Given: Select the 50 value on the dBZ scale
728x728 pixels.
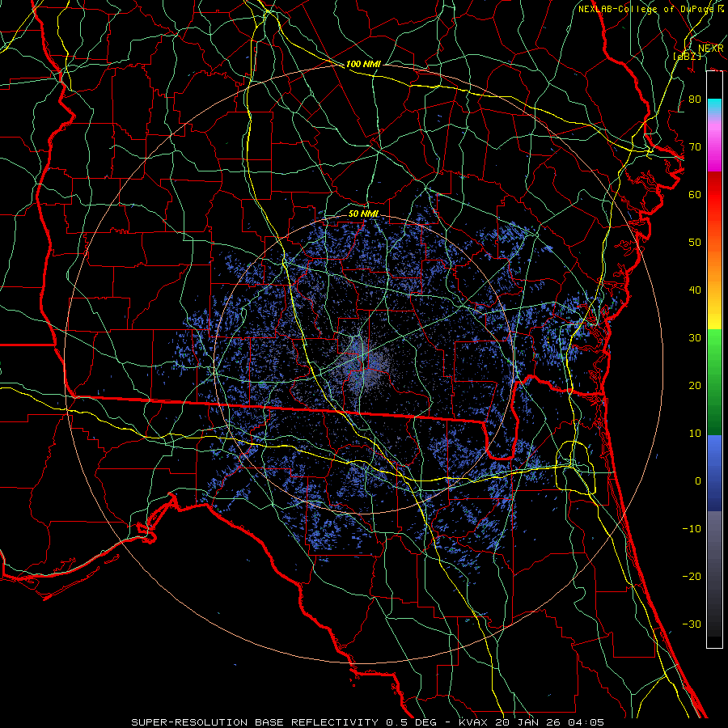Looking at the screenshot, I should pyautogui.click(x=695, y=243).
